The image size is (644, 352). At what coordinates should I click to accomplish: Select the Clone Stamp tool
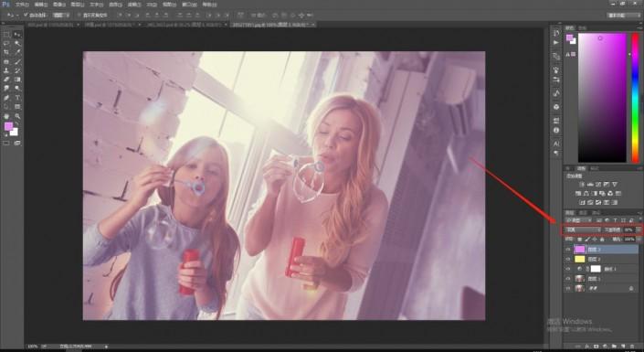(x=6, y=70)
